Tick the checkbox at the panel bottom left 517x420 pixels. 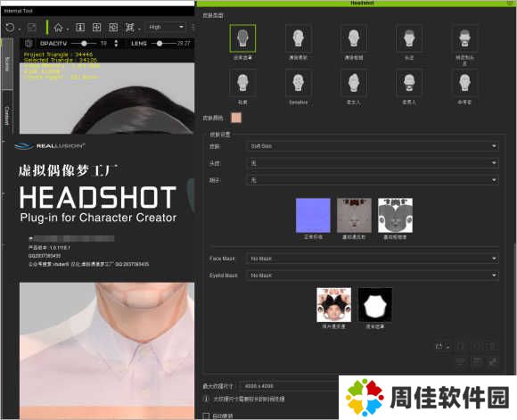pos(206,416)
